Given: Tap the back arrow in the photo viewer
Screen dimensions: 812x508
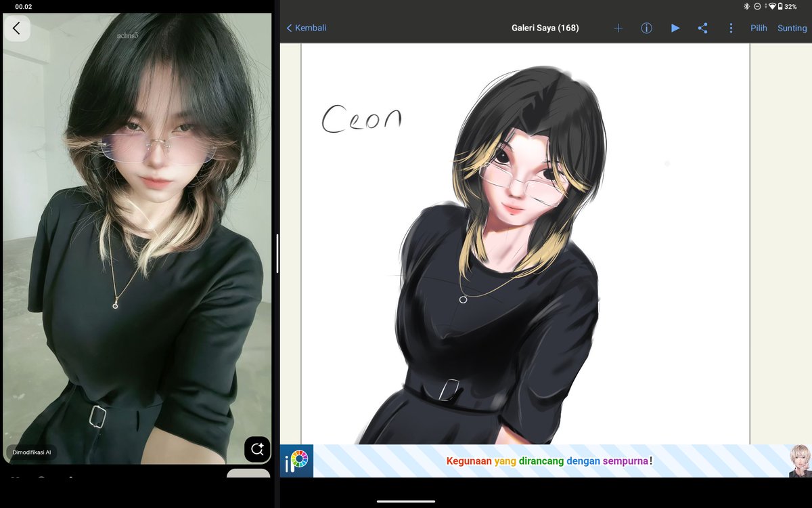Looking at the screenshot, I should (17, 28).
